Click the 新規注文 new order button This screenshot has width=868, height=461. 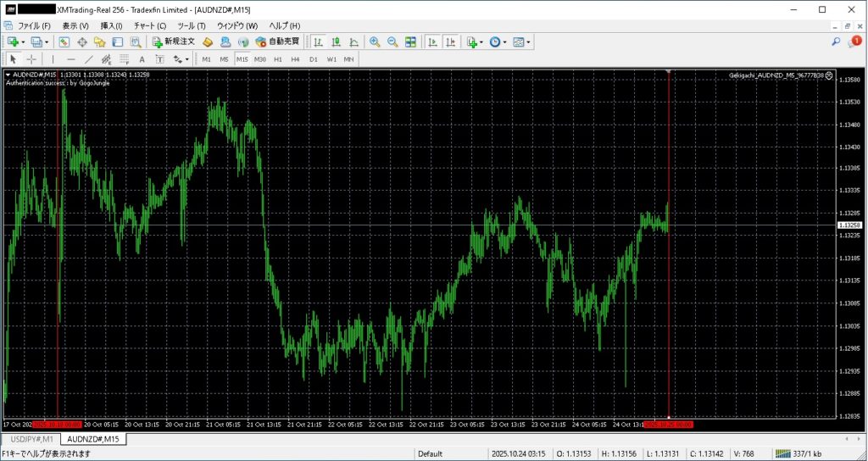173,42
